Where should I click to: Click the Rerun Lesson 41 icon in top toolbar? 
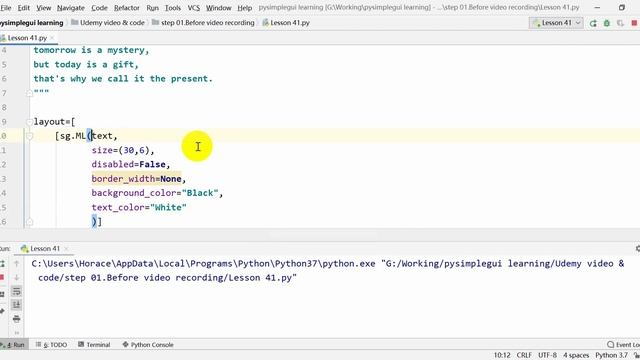coord(593,23)
